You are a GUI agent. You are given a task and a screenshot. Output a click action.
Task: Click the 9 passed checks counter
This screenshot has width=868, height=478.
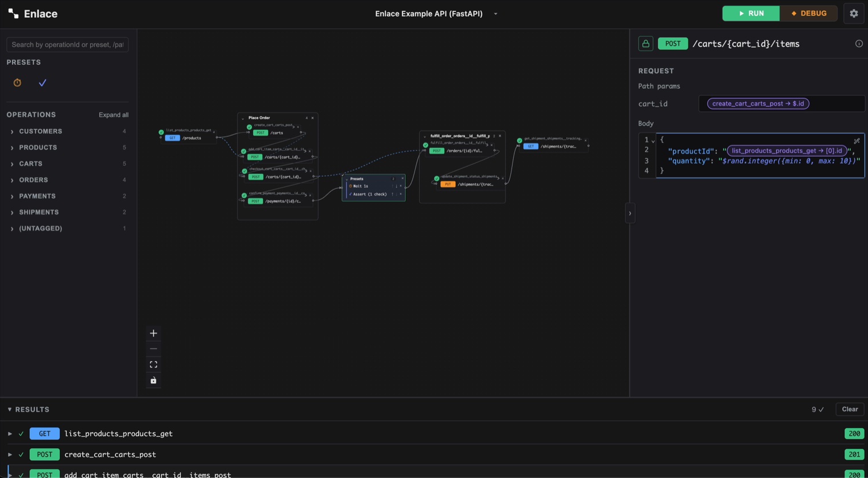tap(817, 409)
